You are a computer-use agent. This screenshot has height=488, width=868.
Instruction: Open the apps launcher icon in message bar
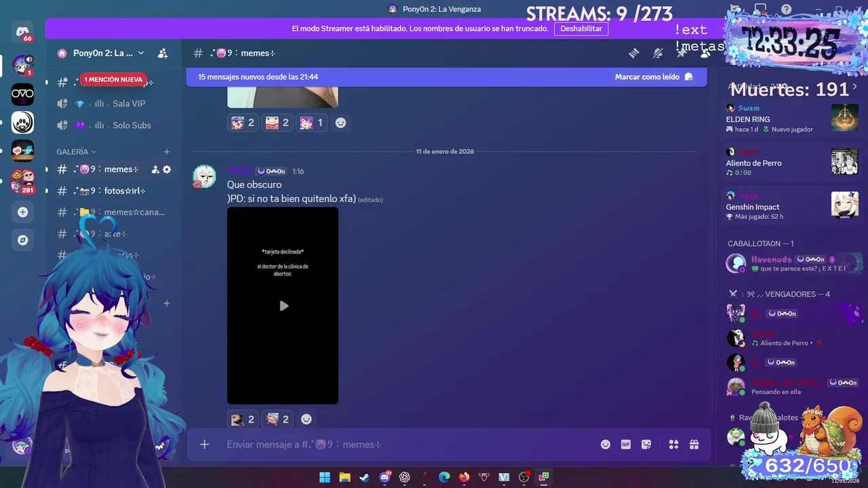673,445
